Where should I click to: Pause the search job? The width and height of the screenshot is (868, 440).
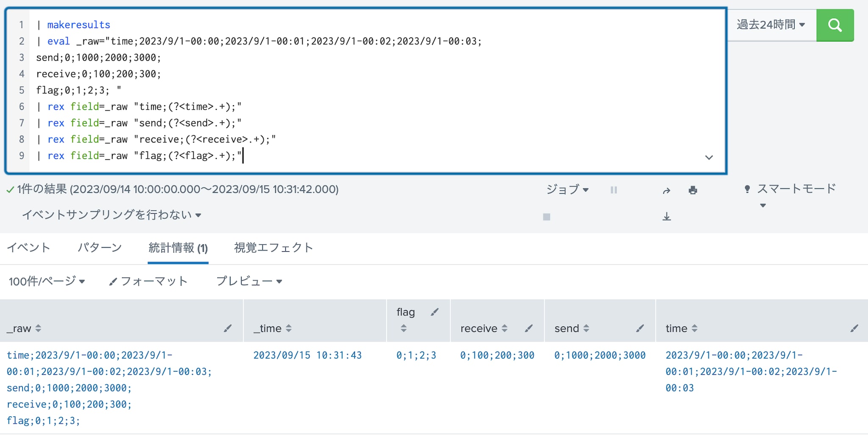click(613, 190)
